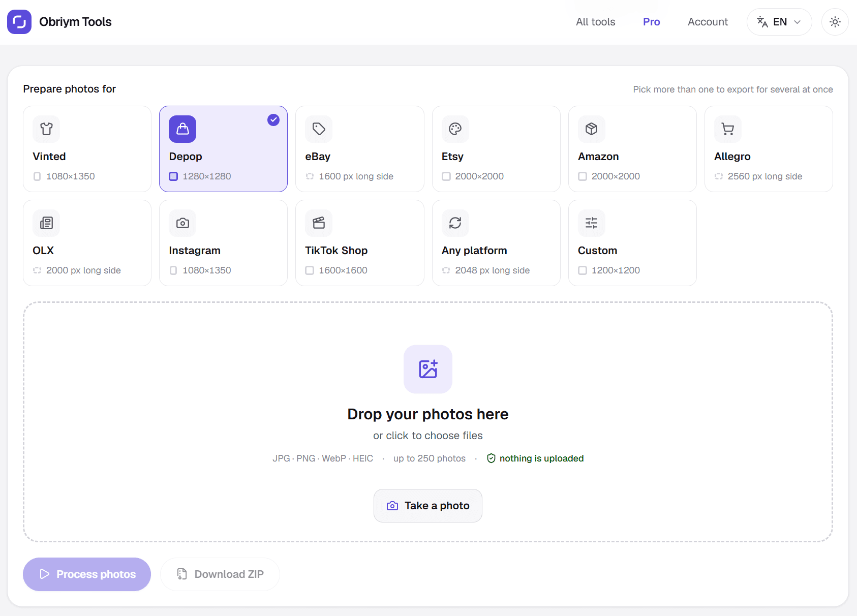
Task: Click the Depop 1280×1280 size text
Action: pyautogui.click(x=207, y=176)
